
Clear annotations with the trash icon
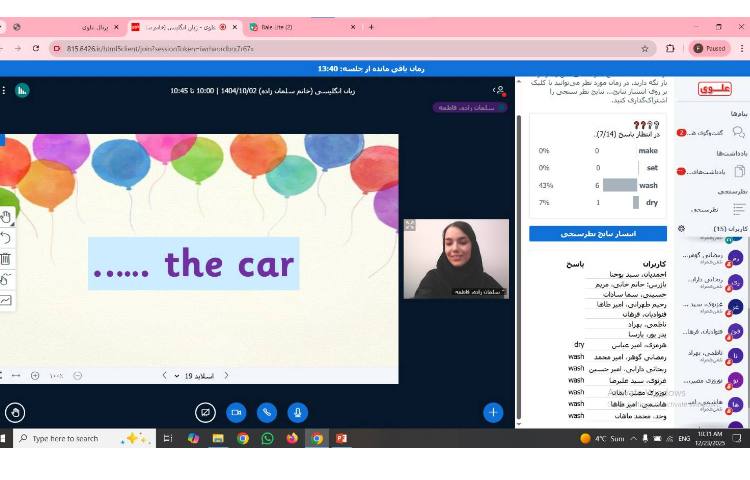[x=5, y=259]
